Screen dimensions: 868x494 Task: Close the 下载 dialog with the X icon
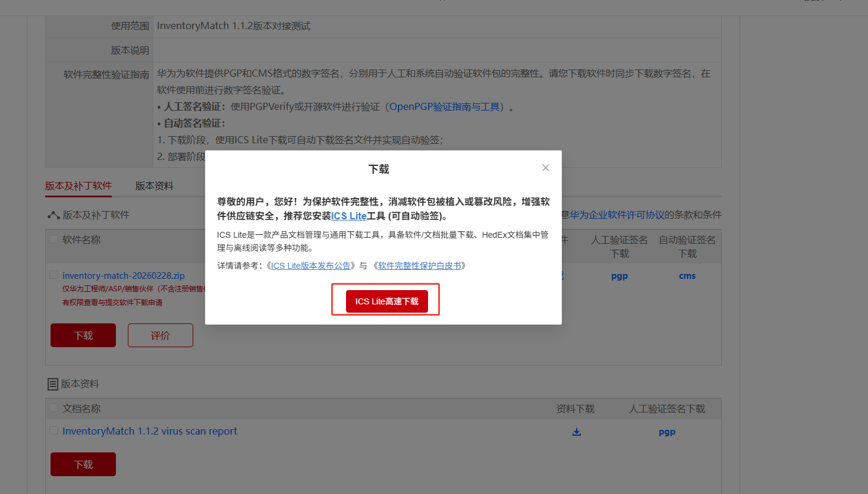click(x=545, y=168)
